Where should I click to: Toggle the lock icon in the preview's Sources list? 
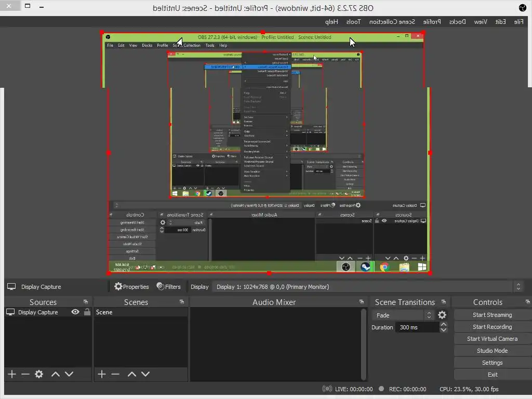point(377,220)
